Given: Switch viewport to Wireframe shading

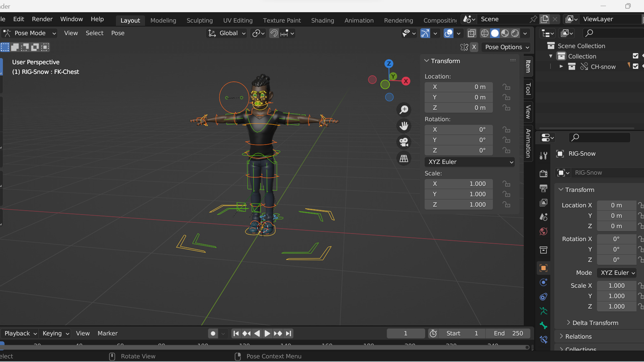Looking at the screenshot, I should pyautogui.click(x=485, y=33).
